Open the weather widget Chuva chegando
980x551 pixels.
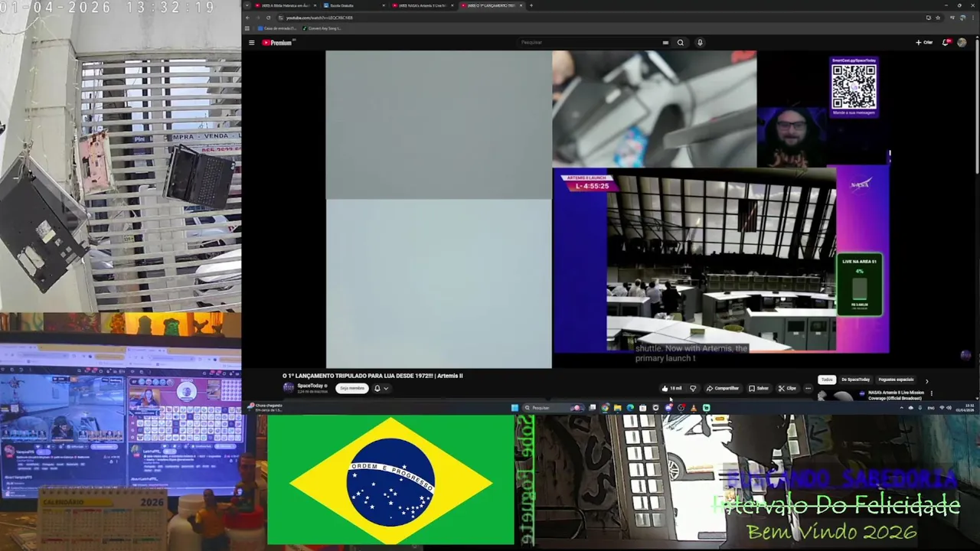click(x=265, y=408)
